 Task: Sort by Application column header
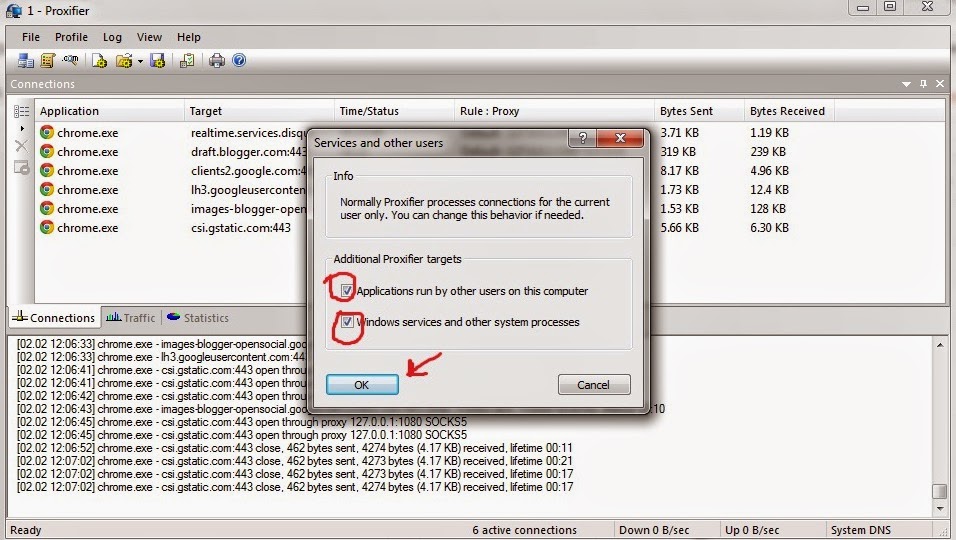point(110,111)
